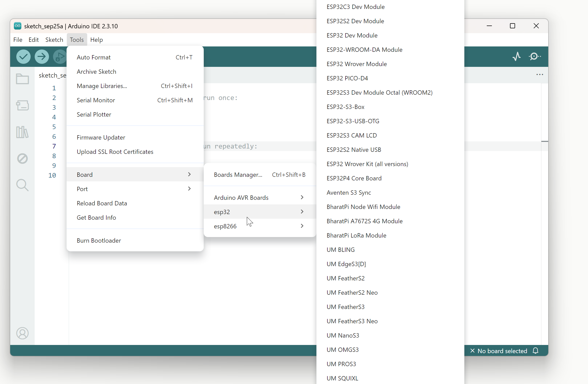
Task: Expand Arduino AVR Boards submenu
Action: pos(260,197)
